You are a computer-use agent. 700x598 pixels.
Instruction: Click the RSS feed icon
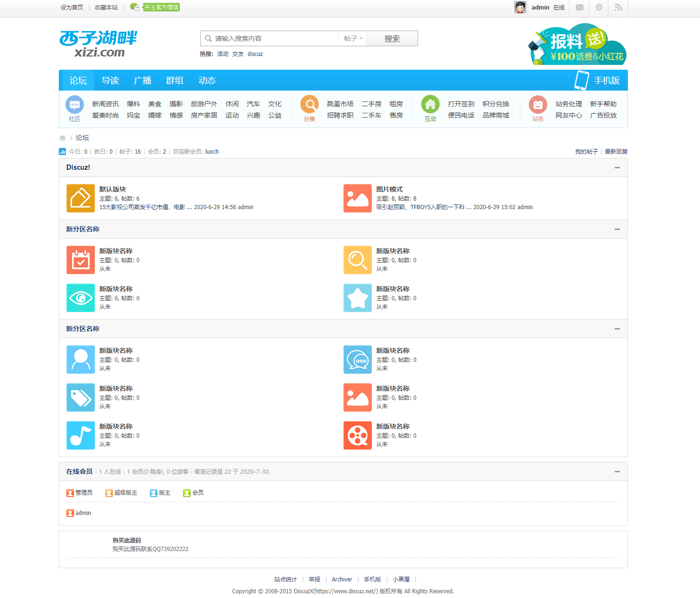[x=618, y=8]
